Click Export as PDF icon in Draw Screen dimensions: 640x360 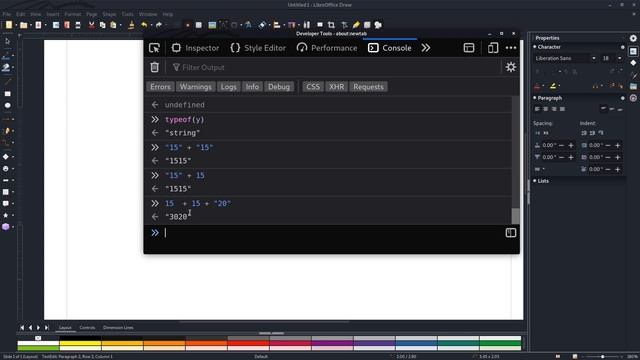(67, 25)
